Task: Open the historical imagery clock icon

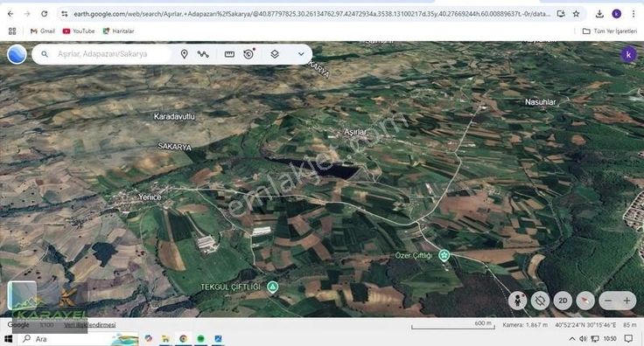Action: click(248, 53)
